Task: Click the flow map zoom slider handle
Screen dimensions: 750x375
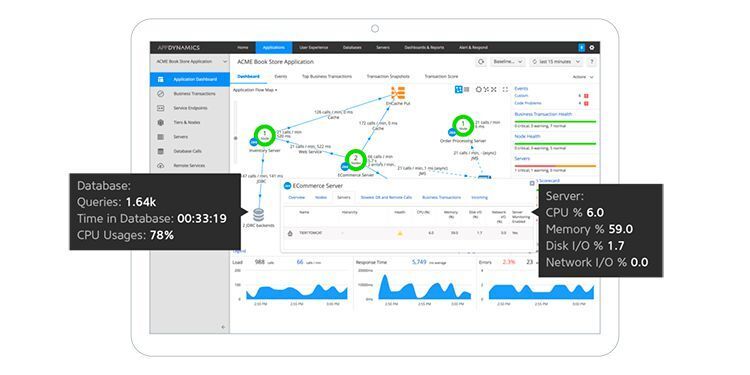Action: (x=235, y=138)
